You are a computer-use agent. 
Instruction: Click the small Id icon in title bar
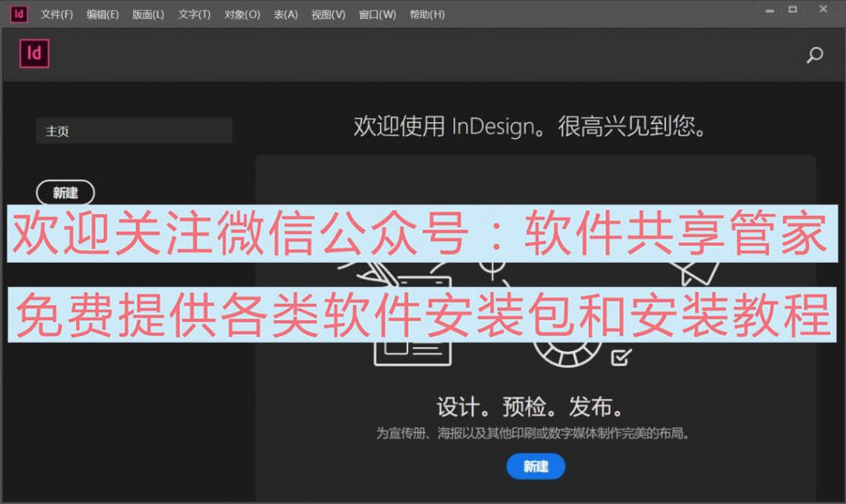(19, 14)
